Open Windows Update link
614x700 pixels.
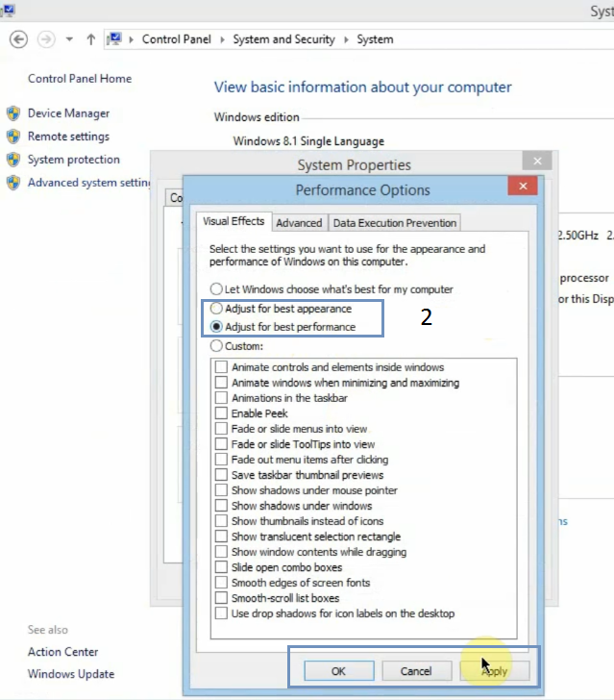pos(71,674)
